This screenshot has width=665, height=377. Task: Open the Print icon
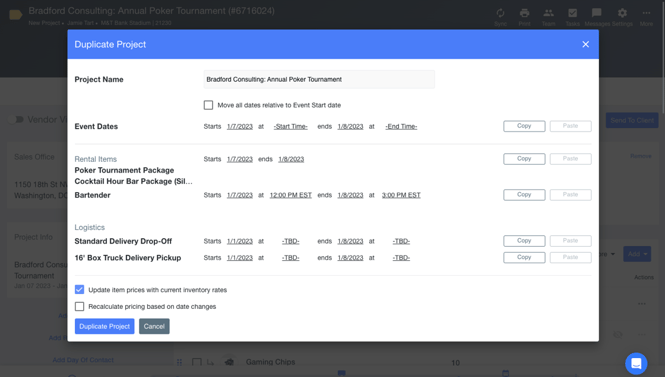[525, 13]
